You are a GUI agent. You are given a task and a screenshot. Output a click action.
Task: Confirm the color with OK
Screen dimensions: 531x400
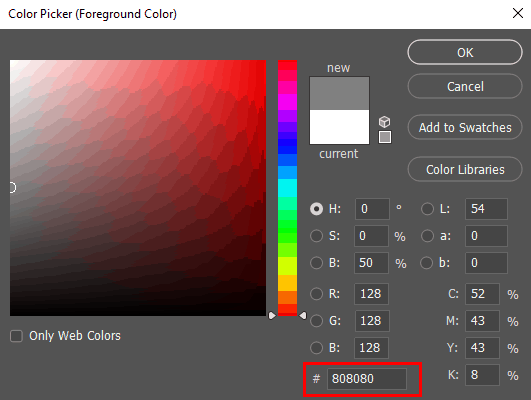465,52
